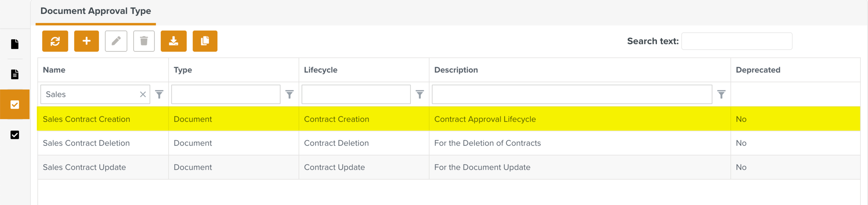
Task: Open the Lifecycle column filter options
Action: click(419, 94)
